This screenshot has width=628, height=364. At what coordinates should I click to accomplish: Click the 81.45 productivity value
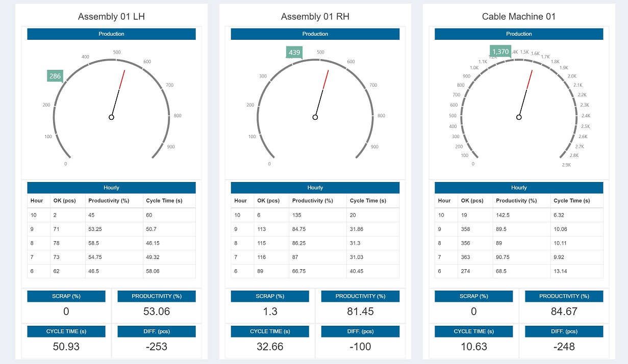pyautogui.click(x=360, y=311)
